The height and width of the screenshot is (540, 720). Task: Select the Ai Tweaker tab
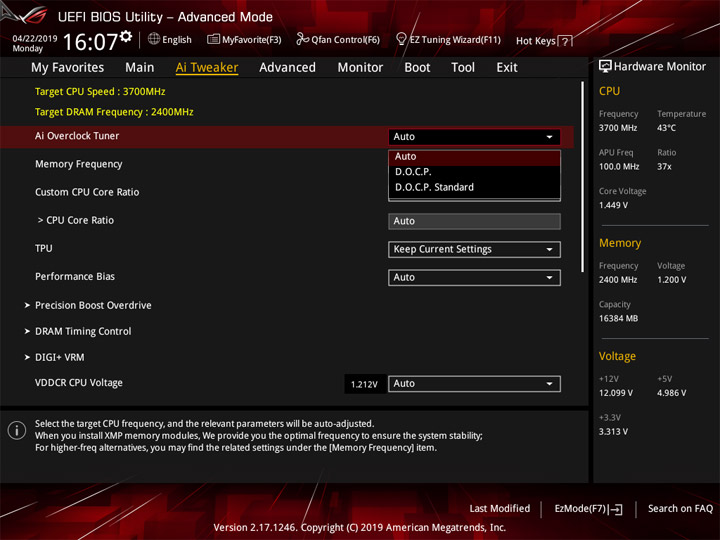[207, 68]
